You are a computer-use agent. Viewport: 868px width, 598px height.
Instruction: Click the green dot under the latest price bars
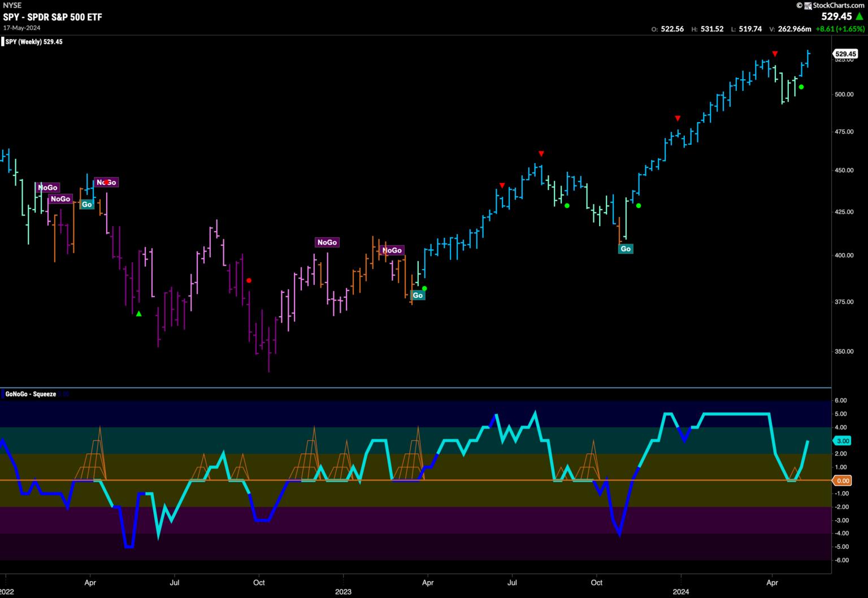pos(801,86)
